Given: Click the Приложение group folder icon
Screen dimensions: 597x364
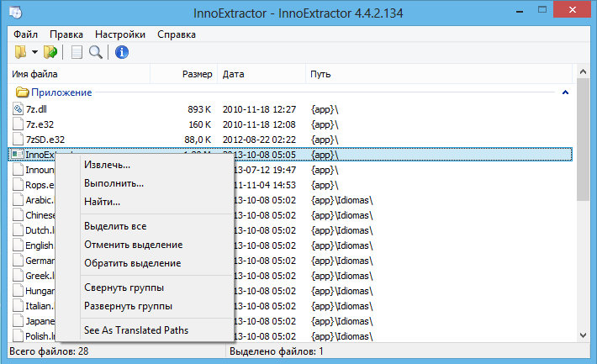Looking at the screenshot, I should [x=23, y=92].
